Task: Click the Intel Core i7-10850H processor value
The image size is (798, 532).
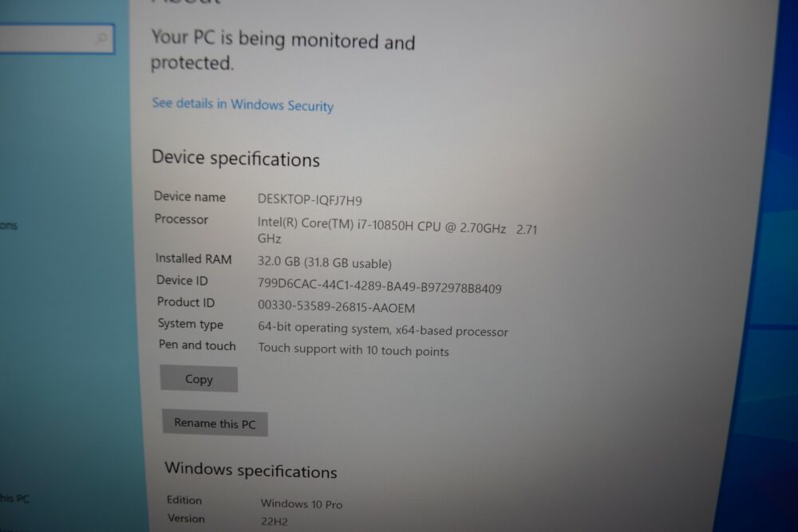Action: click(397, 231)
